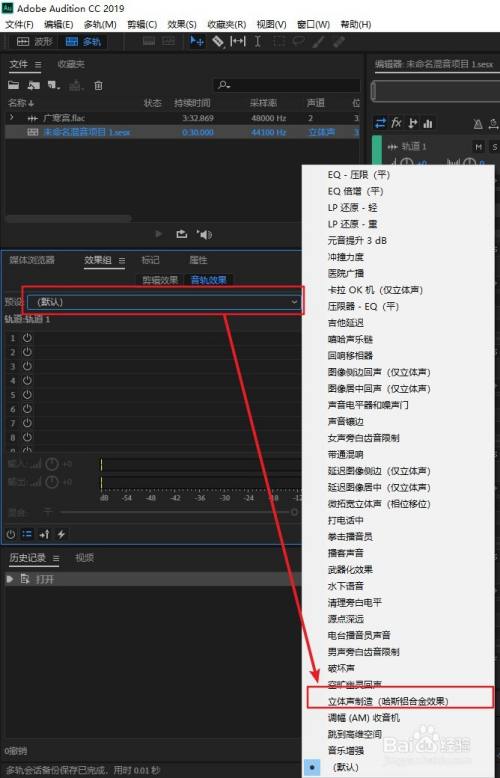
Task: Select the Time Selection I-beam tool
Action: pyautogui.click(x=258, y=41)
